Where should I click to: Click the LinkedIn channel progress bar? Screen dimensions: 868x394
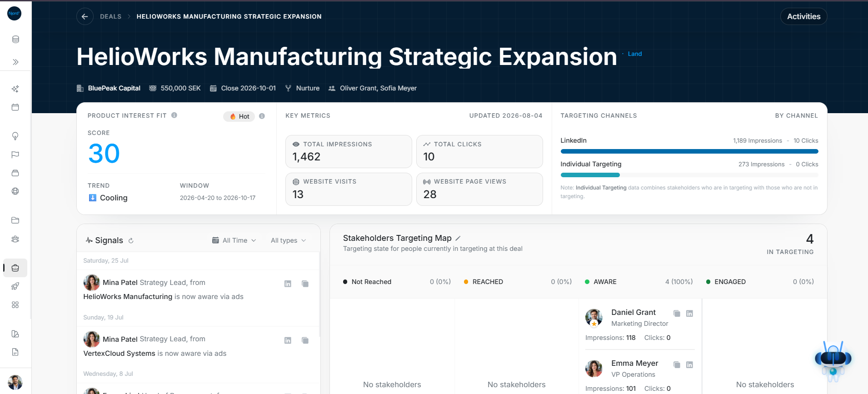click(689, 151)
